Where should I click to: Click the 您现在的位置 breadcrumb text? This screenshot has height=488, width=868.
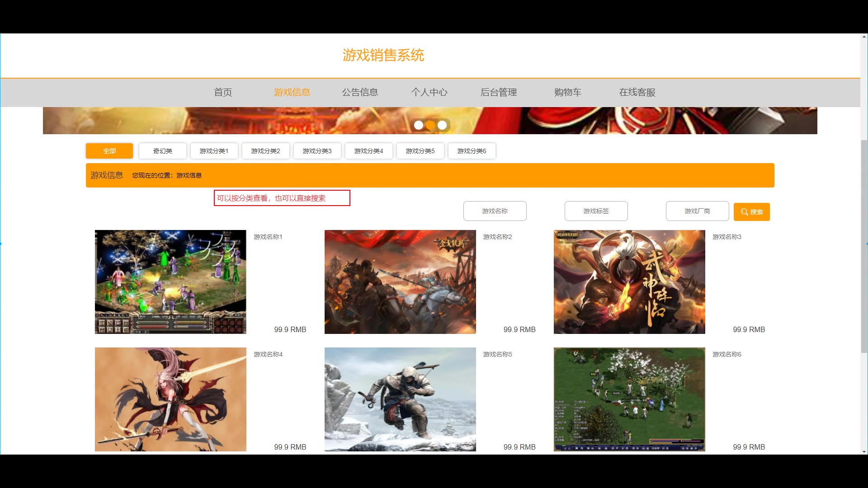(x=167, y=175)
